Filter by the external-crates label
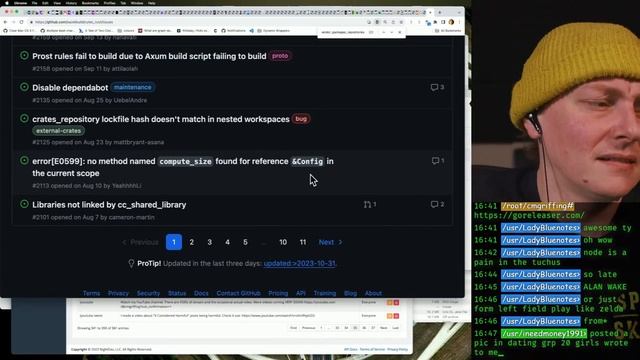 [x=58, y=131]
